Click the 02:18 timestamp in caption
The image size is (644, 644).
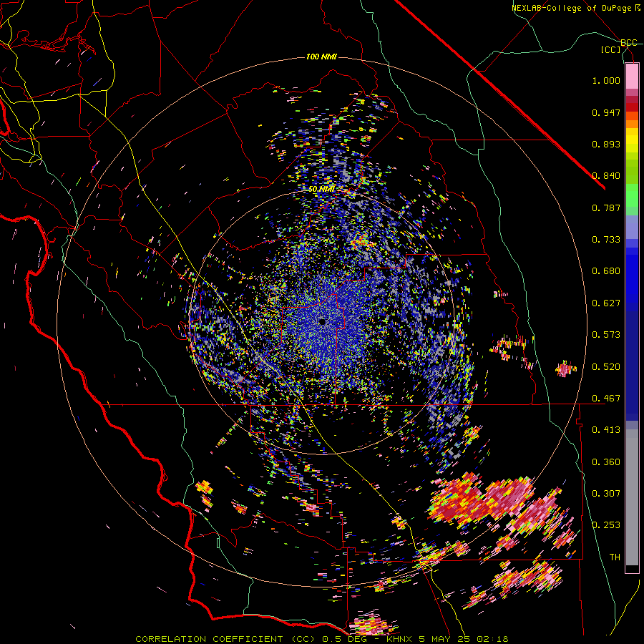tap(492, 639)
